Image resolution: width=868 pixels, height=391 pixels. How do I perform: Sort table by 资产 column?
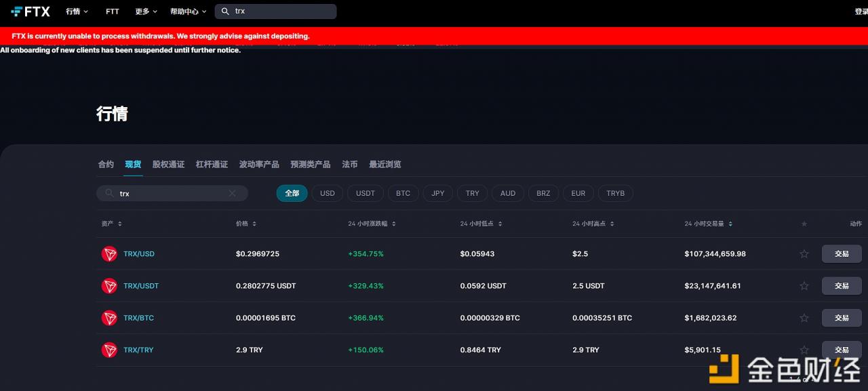(x=111, y=224)
